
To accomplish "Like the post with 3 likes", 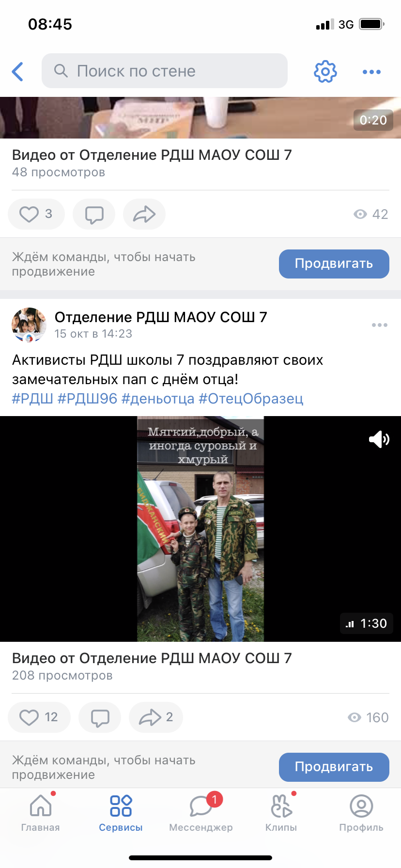I will coord(36,214).
